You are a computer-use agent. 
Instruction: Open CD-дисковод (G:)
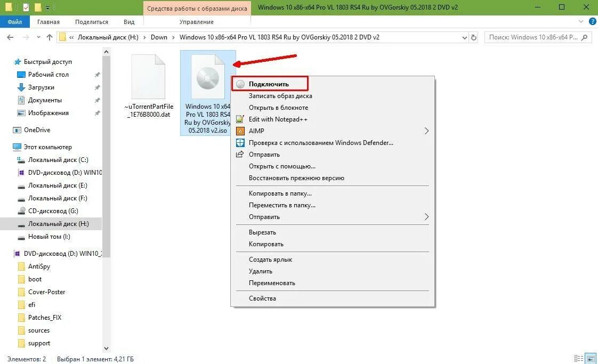pyautogui.click(x=53, y=211)
